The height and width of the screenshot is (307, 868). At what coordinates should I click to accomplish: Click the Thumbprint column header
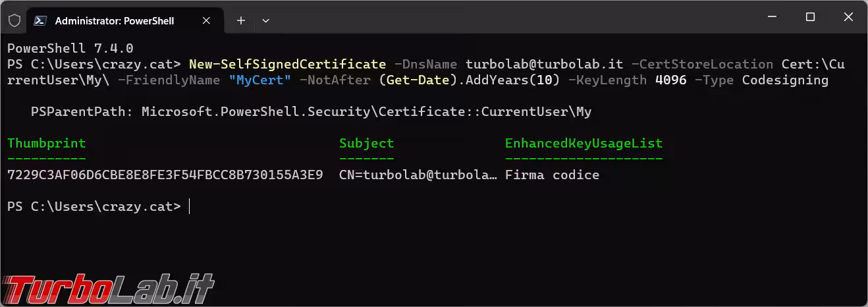coord(47,143)
